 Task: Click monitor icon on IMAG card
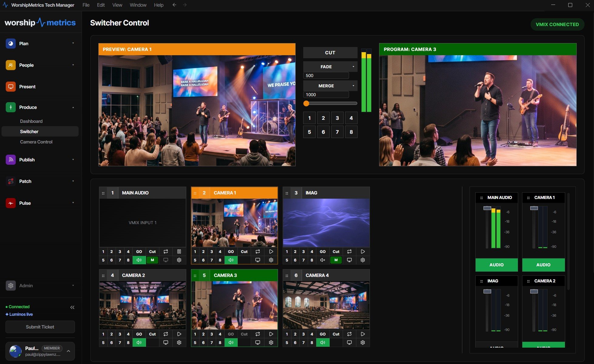[x=349, y=260]
